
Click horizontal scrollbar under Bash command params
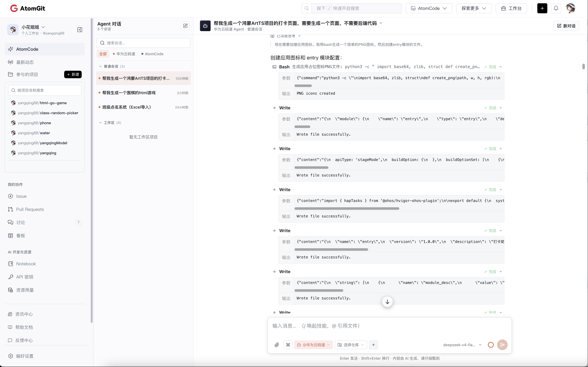tap(303, 86)
